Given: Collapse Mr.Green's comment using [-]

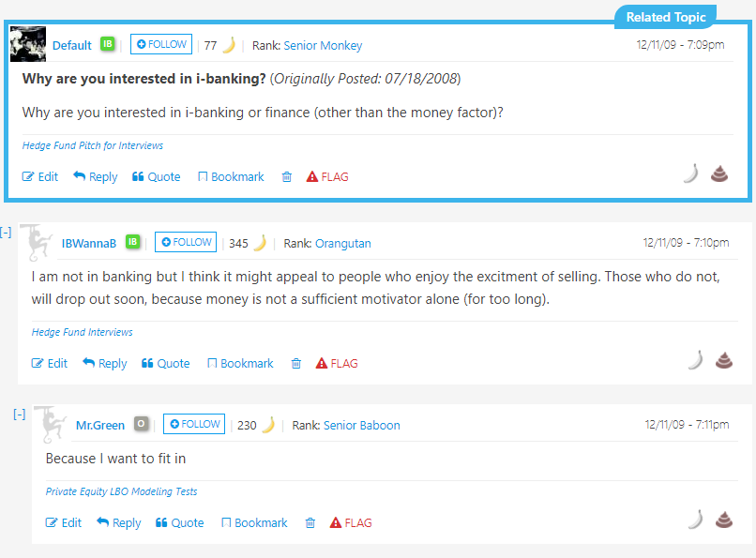Looking at the screenshot, I should [20, 415].
